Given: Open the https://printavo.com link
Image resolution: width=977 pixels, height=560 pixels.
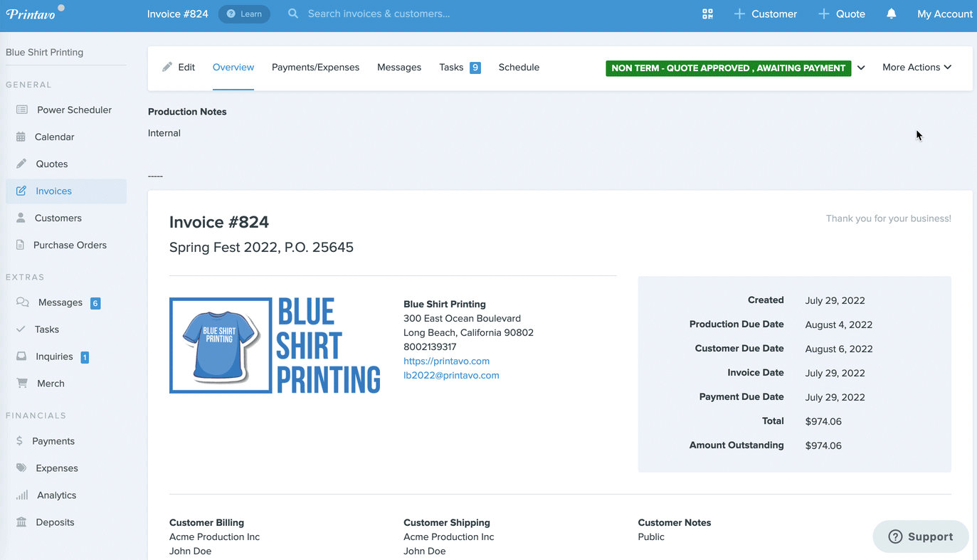Looking at the screenshot, I should point(446,361).
